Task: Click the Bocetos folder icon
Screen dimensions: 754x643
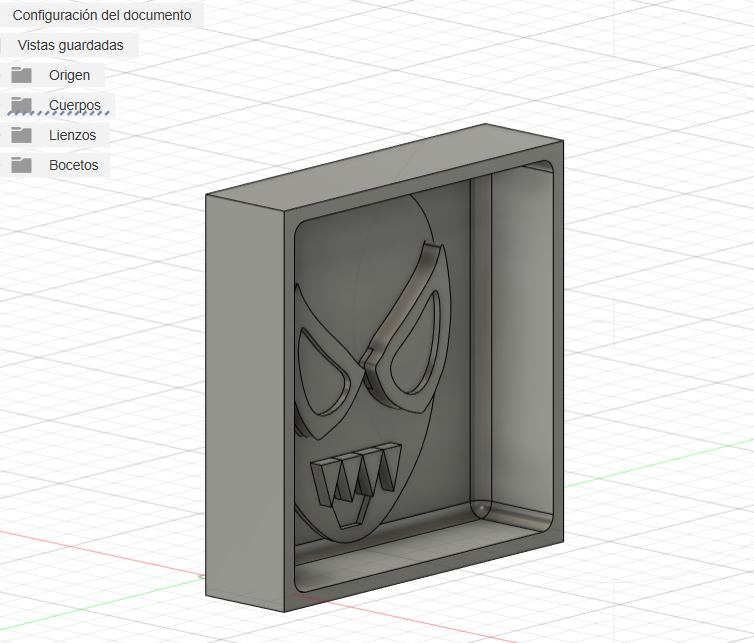Action: coord(22,165)
